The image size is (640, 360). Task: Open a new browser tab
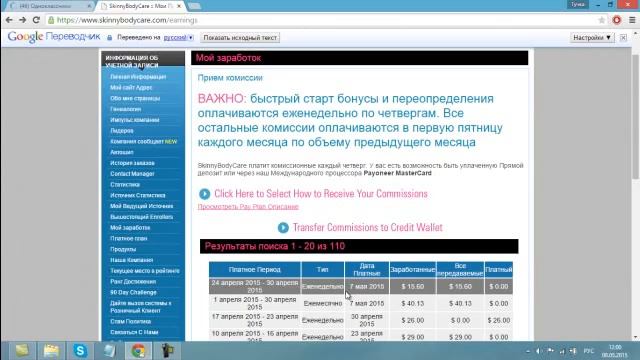click(194, 6)
